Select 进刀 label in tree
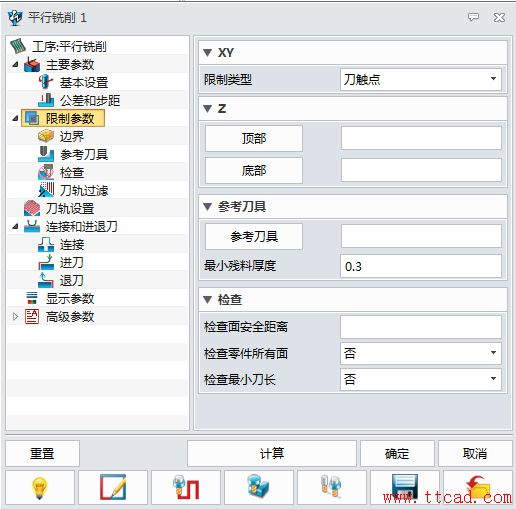The image size is (516, 509). point(72,262)
